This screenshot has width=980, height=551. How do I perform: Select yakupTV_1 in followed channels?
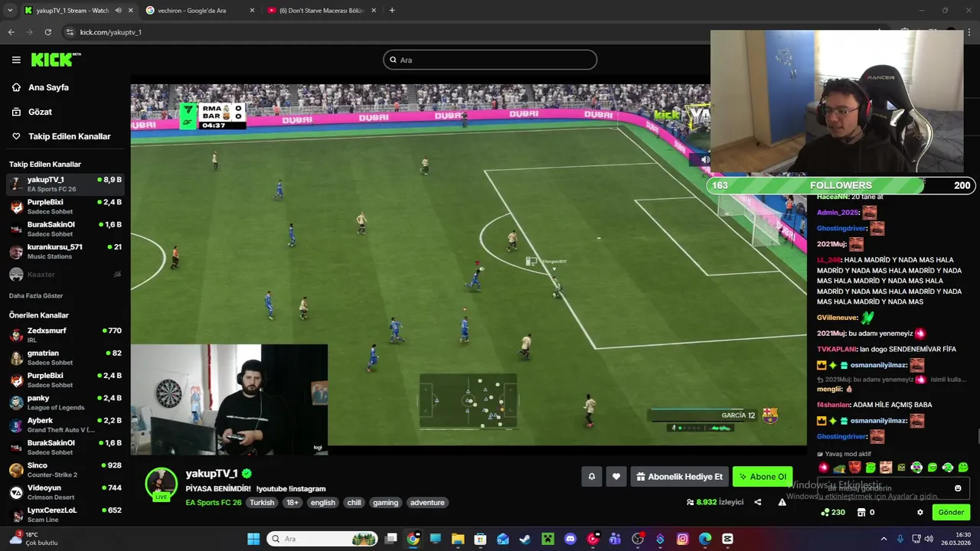(x=65, y=184)
